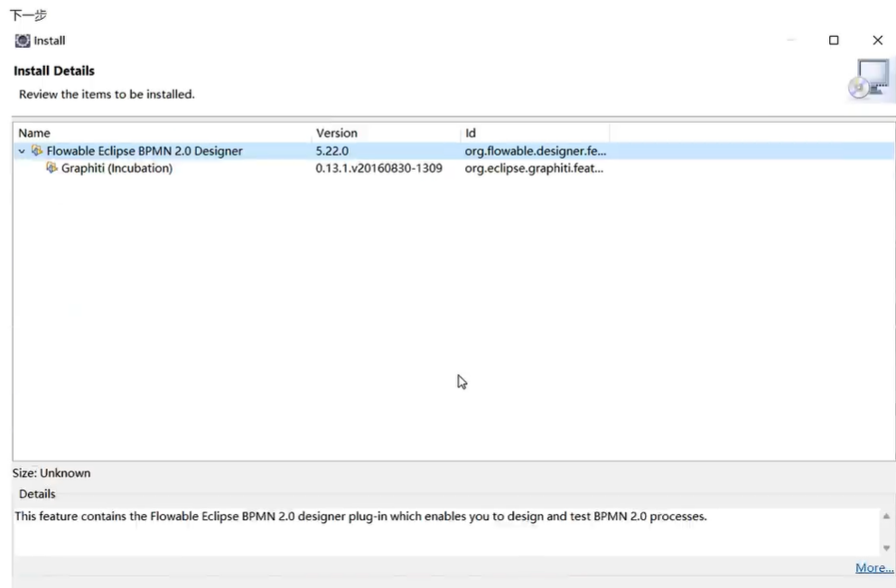Sort by the Id column header
The width and height of the screenshot is (896, 588).
tap(535, 133)
